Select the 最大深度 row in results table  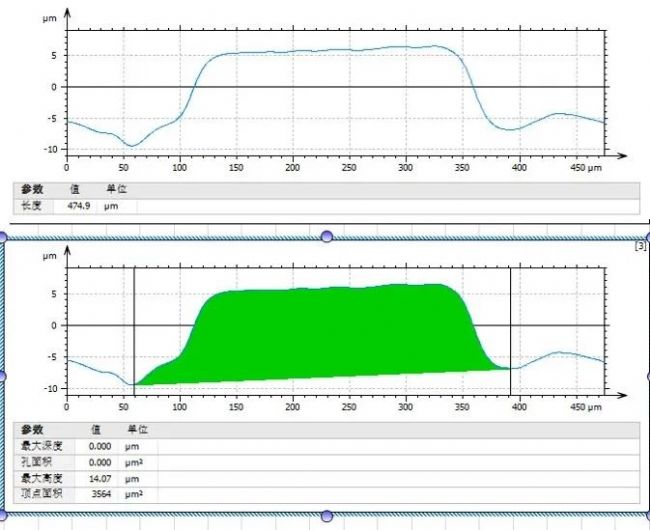coord(326,446)
